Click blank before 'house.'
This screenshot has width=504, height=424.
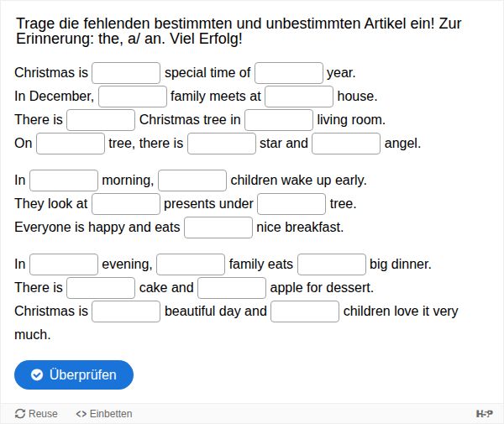coord(299,97)
